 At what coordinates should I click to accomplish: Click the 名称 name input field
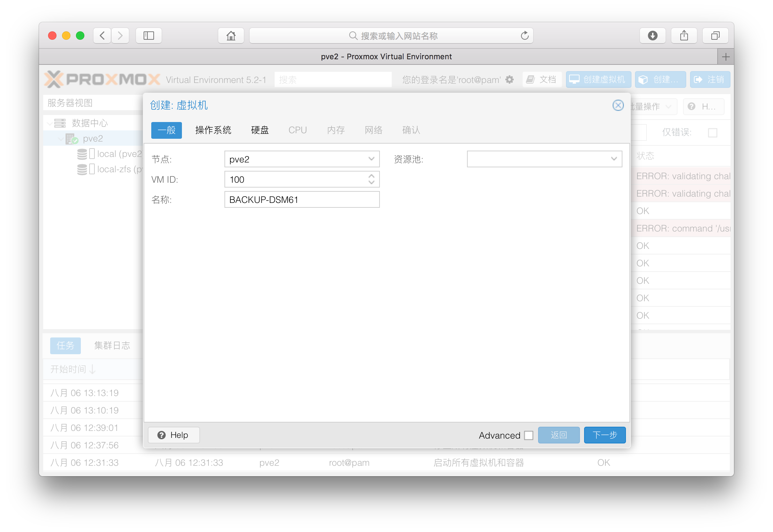pos(302,200)
